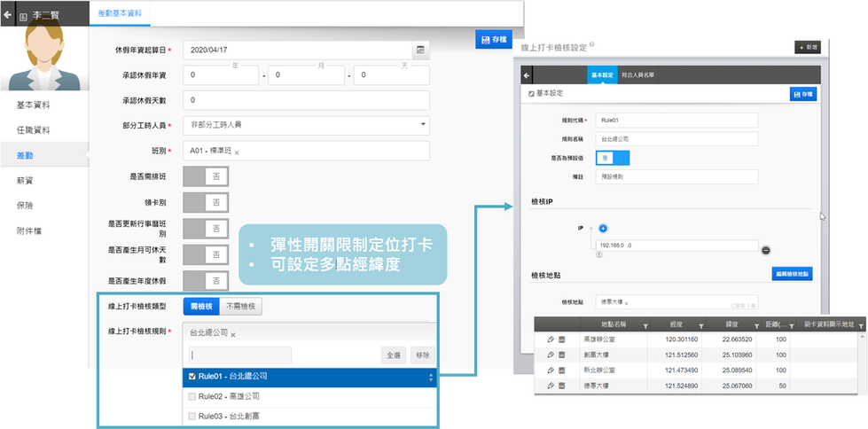Filter the 地點名稱 column
868x429 pixels.
(645, 326)
